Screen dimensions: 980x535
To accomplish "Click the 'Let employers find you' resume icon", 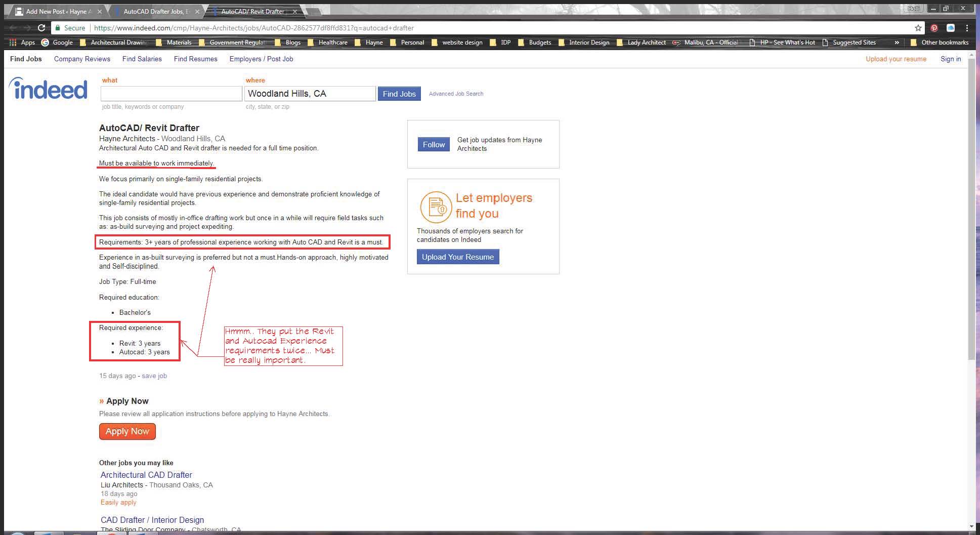I will [436, 207].
